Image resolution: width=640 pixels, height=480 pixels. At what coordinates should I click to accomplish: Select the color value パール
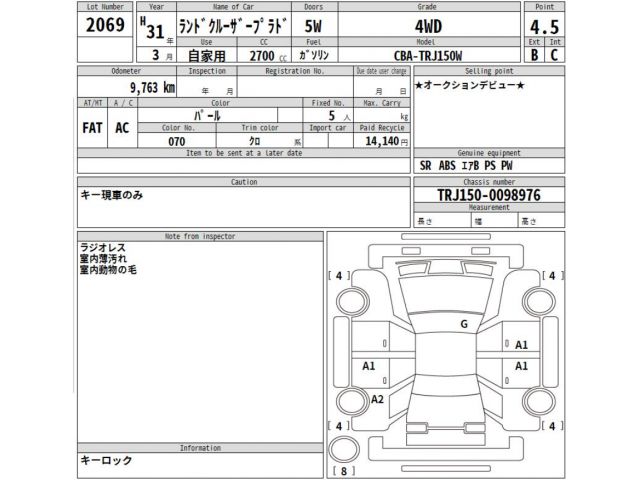click(207, 116)
